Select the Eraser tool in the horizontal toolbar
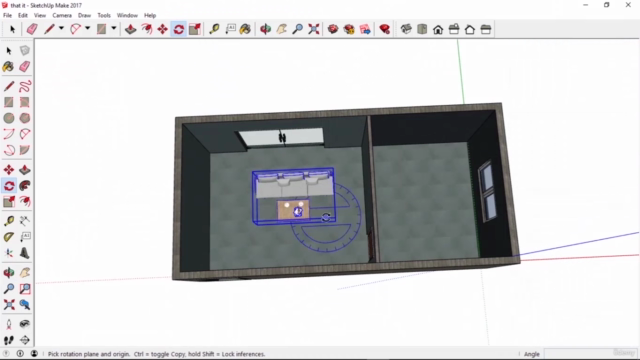Viewport: 640px width, 360px height. [32, 29]
